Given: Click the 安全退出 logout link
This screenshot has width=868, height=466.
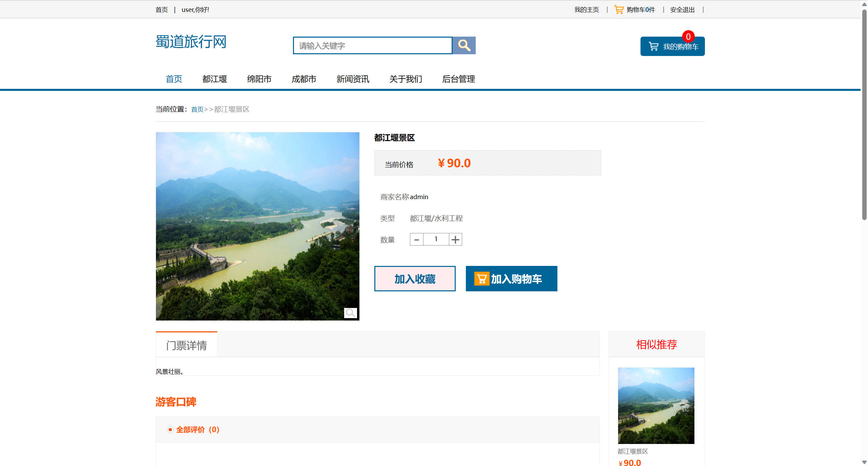Looking at the screenshot, I should tap(682, 9).
